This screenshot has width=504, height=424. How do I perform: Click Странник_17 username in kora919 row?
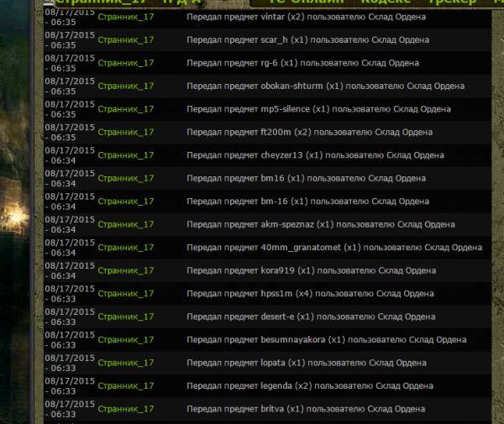coord(125,271)
